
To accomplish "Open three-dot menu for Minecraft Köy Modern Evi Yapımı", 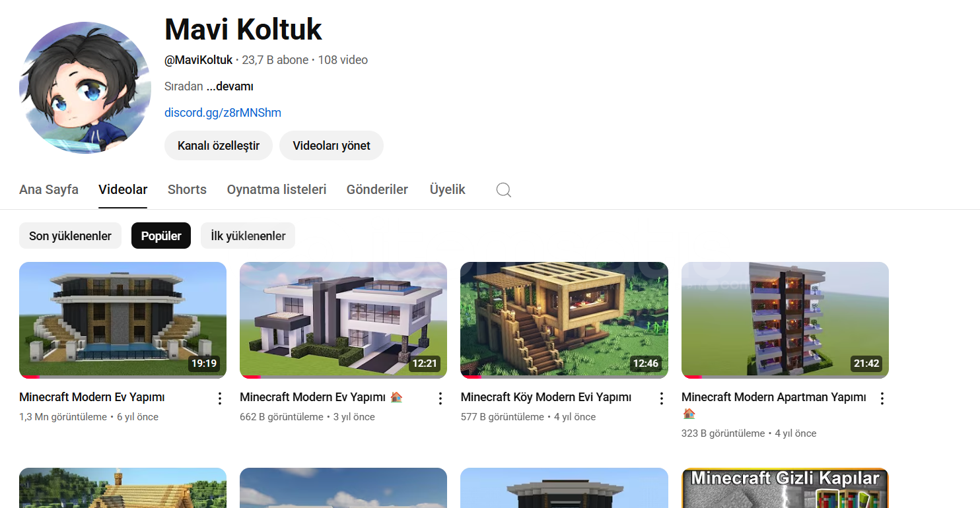I will pyautogui.click(x=661, y=398).
